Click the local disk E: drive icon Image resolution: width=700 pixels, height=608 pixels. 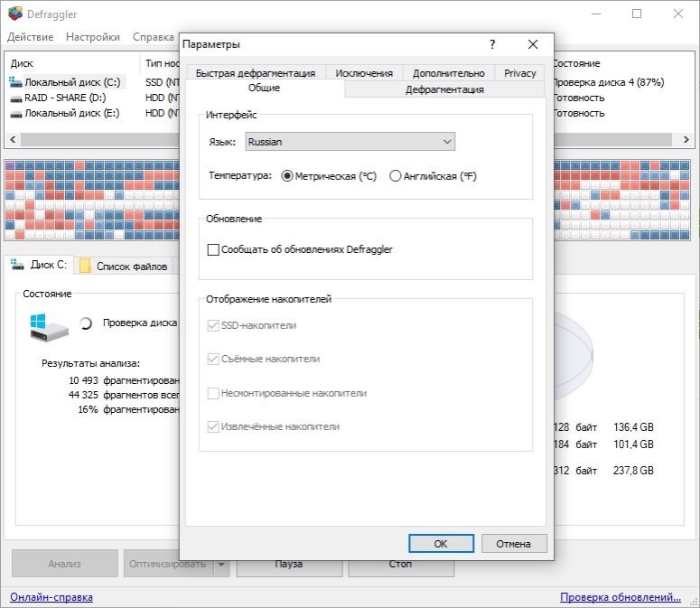[x=16, y=114]
